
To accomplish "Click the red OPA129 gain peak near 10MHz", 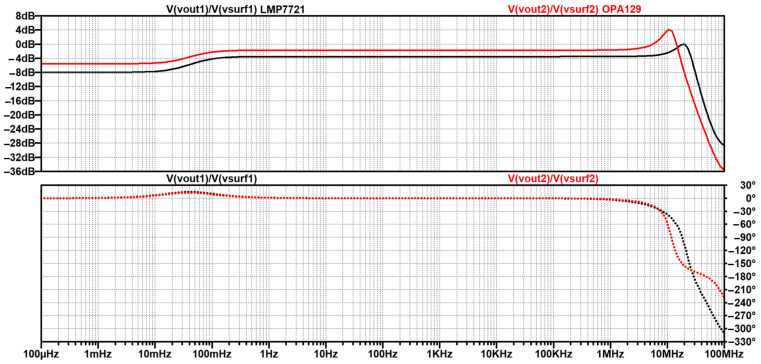I will click(669, 30).
